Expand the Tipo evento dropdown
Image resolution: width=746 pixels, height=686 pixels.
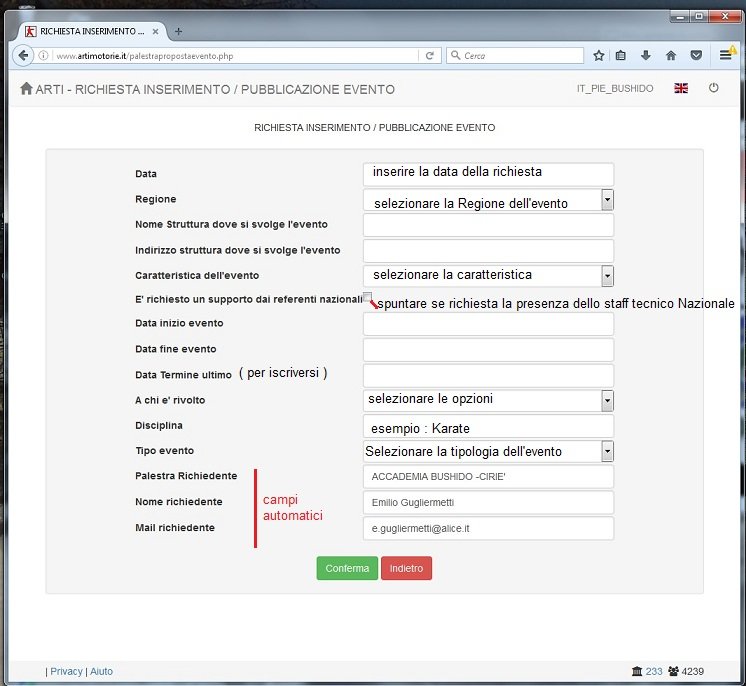click(607, 451)
